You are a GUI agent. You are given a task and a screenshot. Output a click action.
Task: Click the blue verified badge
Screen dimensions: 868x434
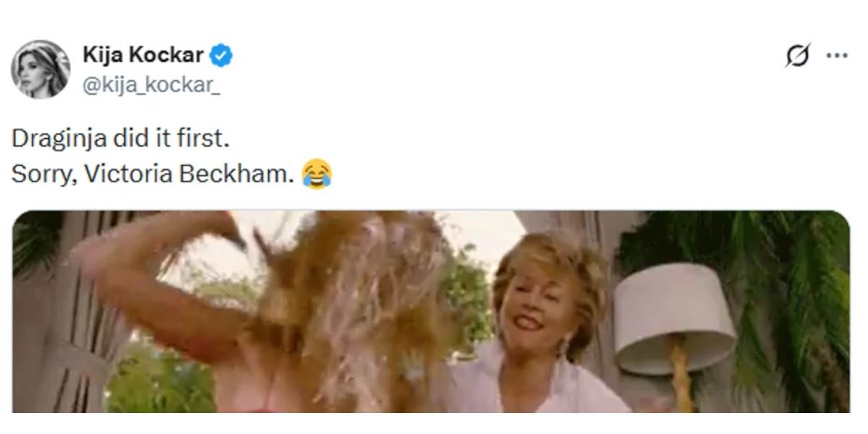pyautogui.click(x=221, y=55)
